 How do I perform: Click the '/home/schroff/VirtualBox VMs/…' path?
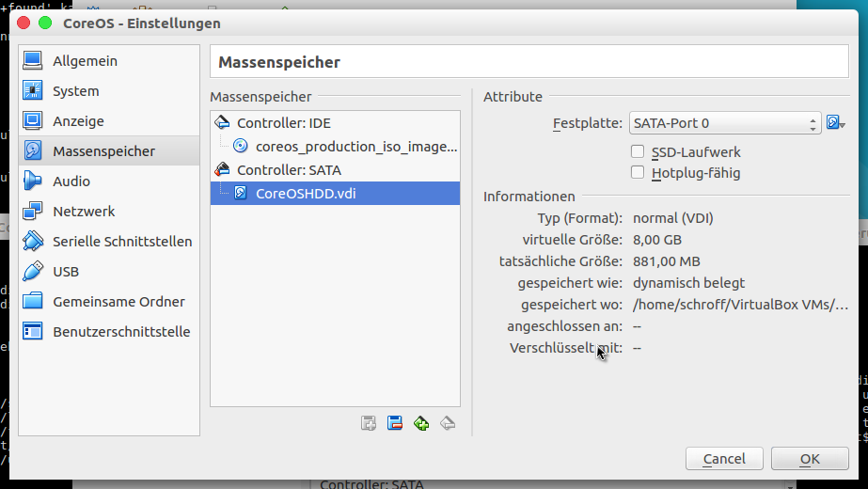point(740,305)
